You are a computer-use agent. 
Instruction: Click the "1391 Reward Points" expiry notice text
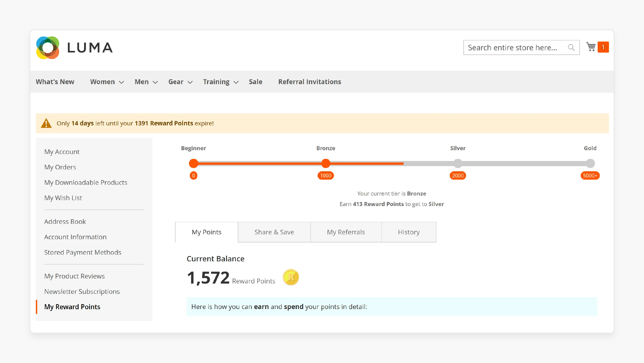tap(164, 123)
